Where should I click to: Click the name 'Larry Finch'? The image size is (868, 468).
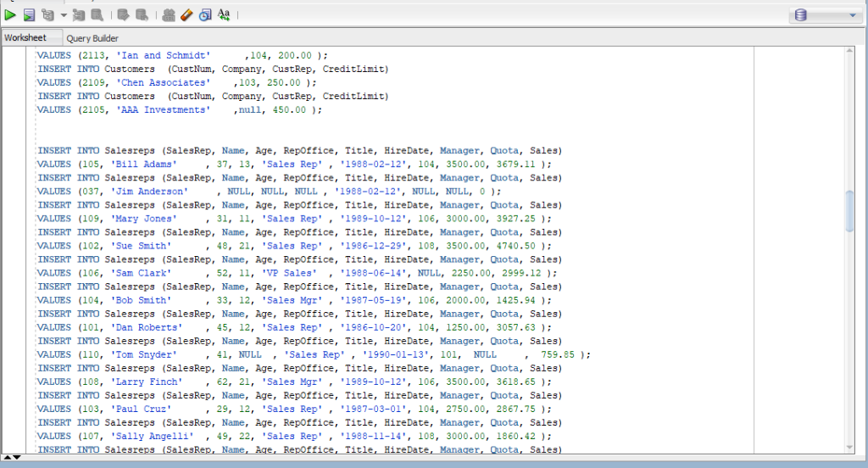click(147, 381)
